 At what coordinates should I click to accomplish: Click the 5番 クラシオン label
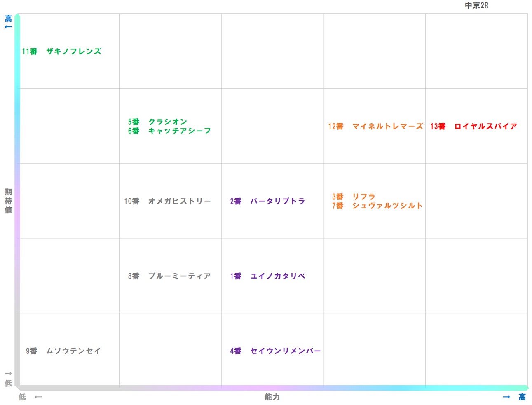tap(158, 122)
